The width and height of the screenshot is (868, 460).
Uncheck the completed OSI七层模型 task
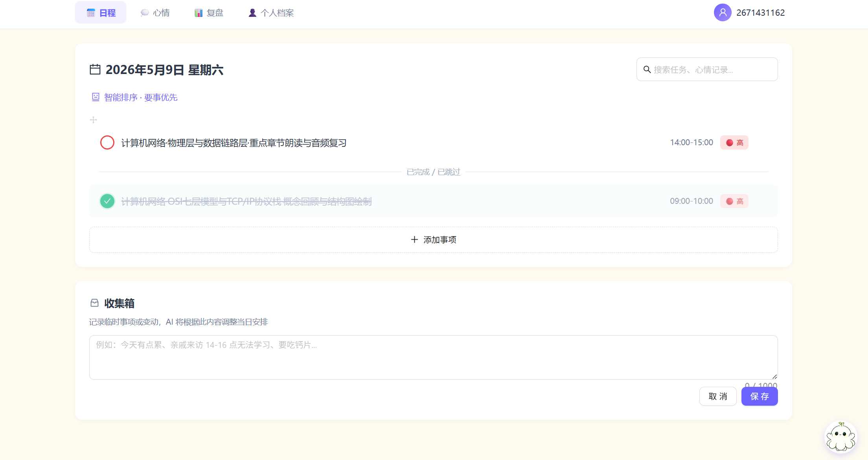tap(107, 201)
